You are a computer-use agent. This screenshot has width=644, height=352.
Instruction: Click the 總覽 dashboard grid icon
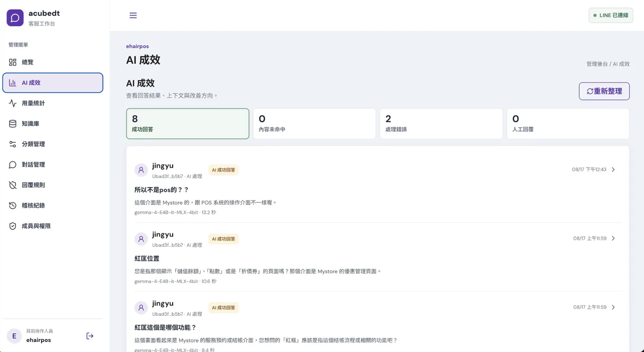[13, 62]
